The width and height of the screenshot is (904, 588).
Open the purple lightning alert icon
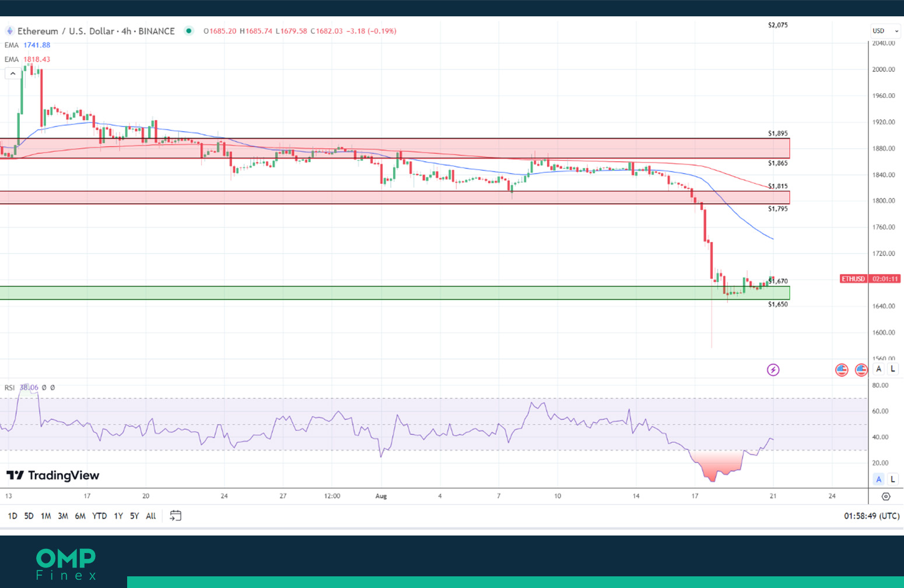[x=773, y=370]
